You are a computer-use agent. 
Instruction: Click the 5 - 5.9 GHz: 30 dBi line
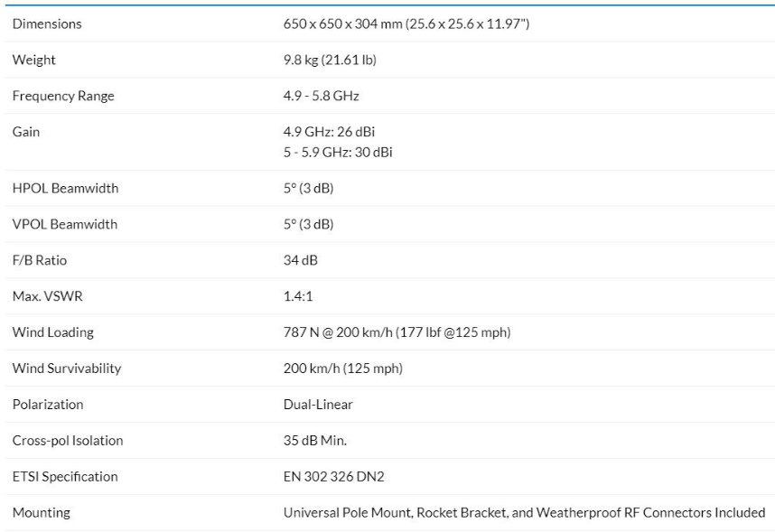coord(338,153)
